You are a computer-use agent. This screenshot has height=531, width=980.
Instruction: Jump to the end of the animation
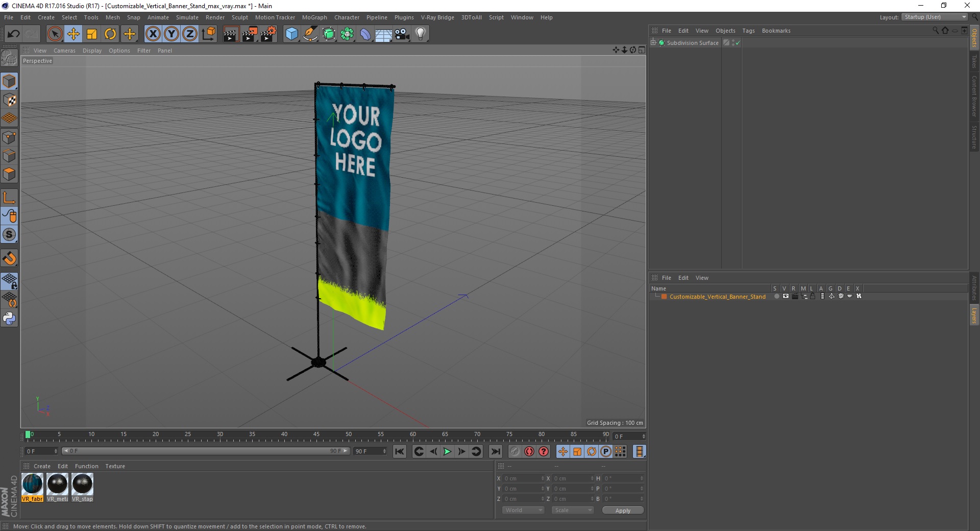tap(495, 451)
